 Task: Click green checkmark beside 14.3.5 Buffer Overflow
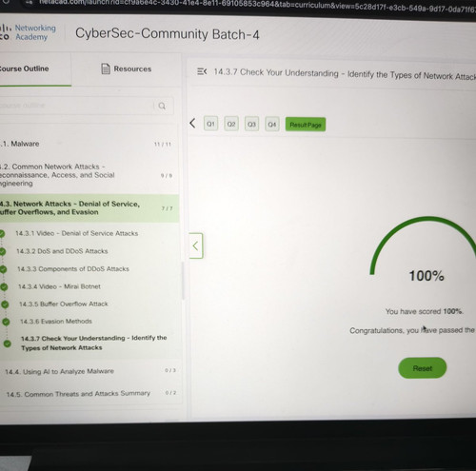tap(5, 304)
